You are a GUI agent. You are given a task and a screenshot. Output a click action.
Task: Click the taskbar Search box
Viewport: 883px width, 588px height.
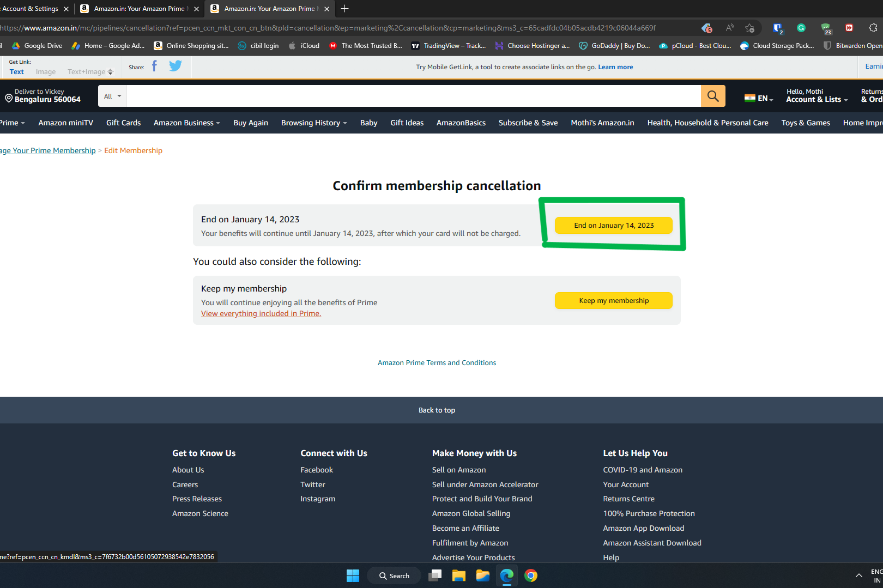tap(395, 575)
